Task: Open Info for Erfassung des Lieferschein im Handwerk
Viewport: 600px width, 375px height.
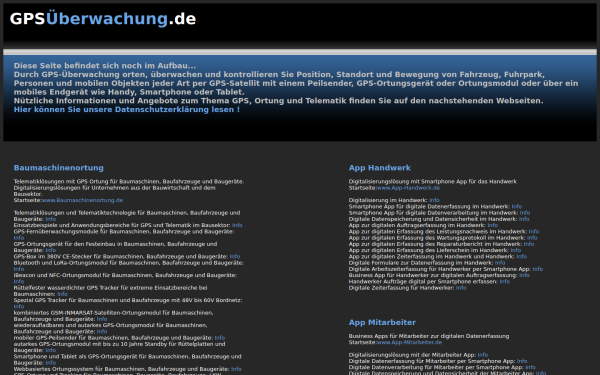Action: 516,250
